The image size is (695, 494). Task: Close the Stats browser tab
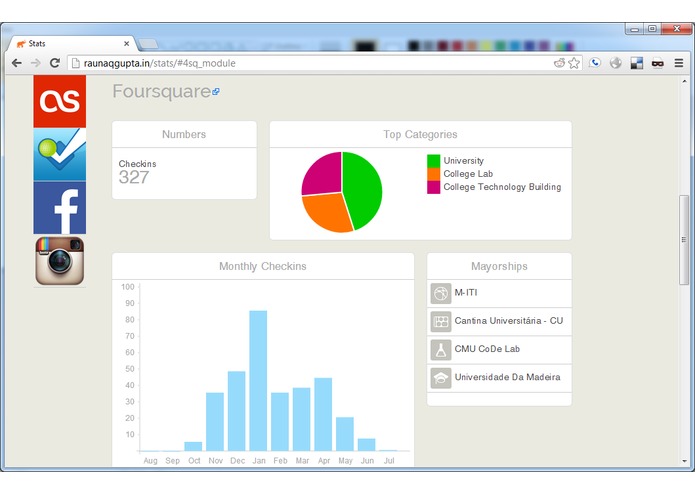tap(126, 43)
